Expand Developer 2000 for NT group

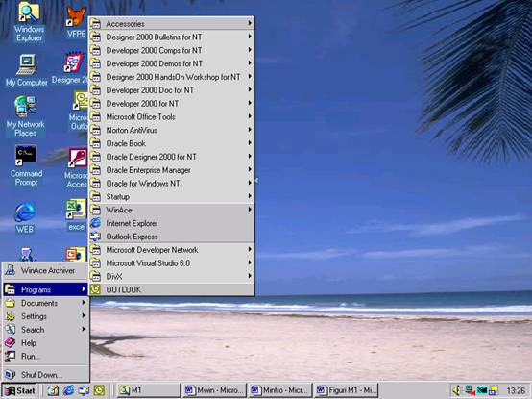point(171,104)
